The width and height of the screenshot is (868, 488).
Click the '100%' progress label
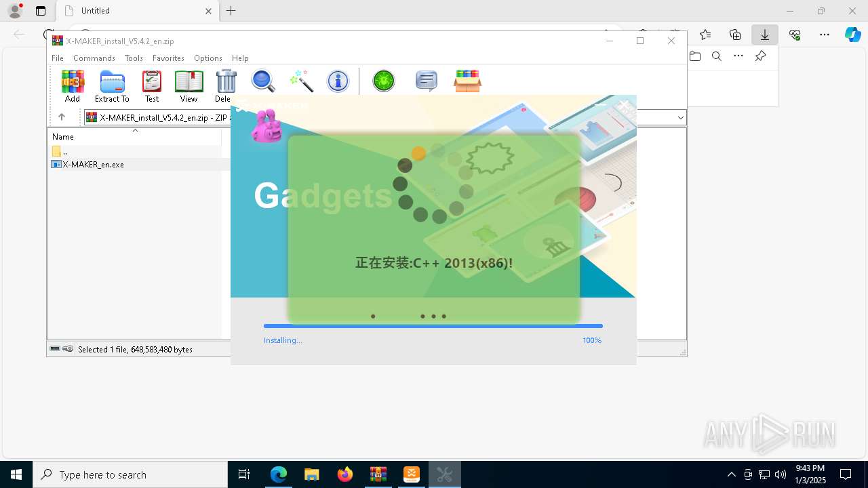[x=592, y=340]
